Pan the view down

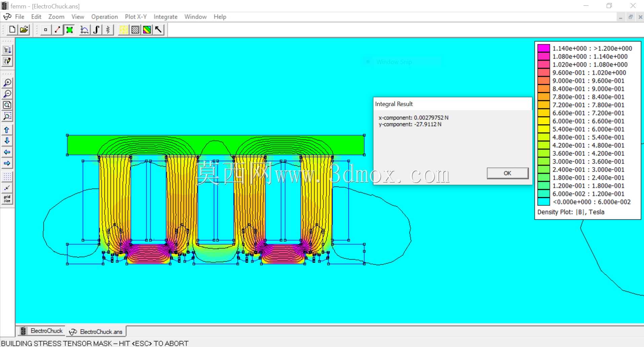click(x=7, y=141)
